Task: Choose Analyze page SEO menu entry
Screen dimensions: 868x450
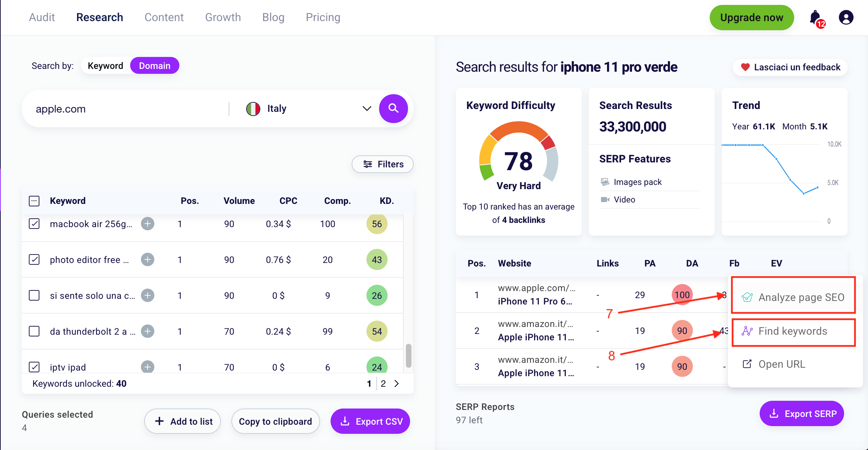Action: (793, 297)
